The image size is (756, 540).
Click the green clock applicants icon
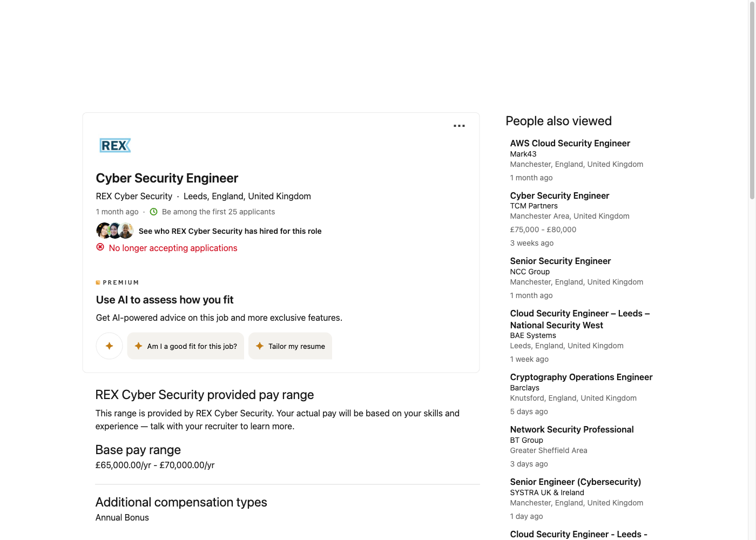[x=153, y=212]
